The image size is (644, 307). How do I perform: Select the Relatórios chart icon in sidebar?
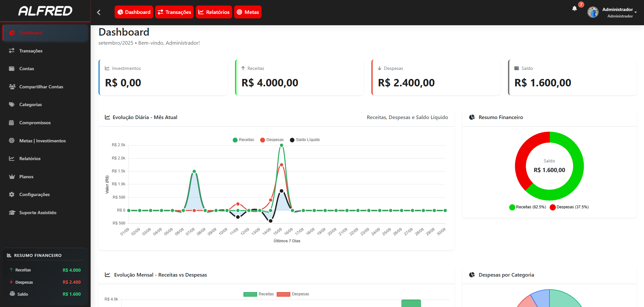click(x=12, y=159)
